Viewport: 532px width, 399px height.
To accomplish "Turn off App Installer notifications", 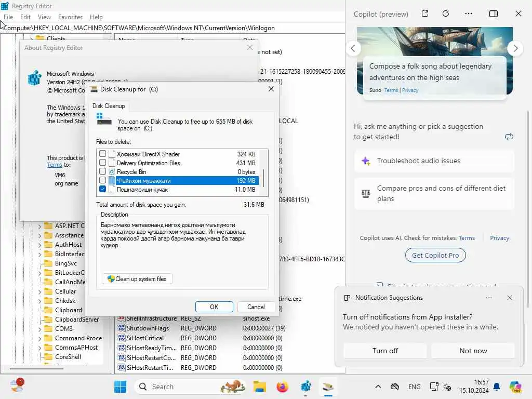I will (x=385, y=351).
